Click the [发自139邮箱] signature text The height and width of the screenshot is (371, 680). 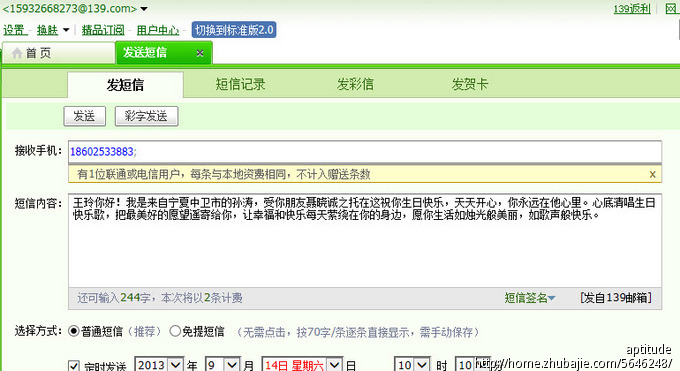(615, 298)
